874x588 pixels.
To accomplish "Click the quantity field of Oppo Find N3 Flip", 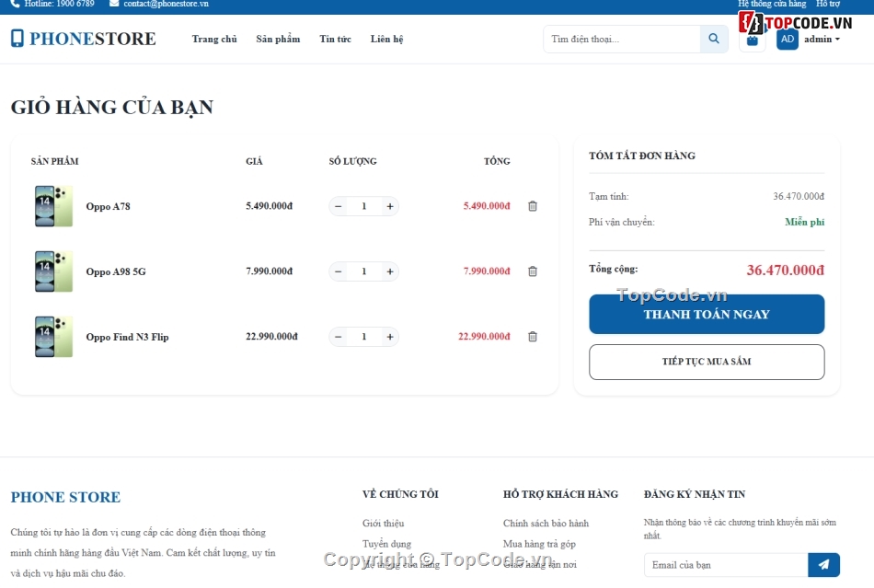I will coord(364,337).
